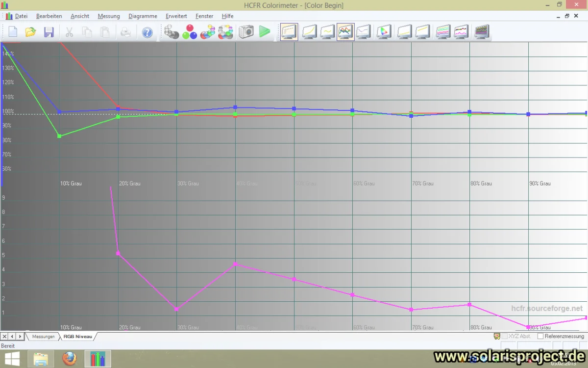This screenshot has width=588, height=368.
Task: Expand the Fenster menu
Action: tap(204, 16)
